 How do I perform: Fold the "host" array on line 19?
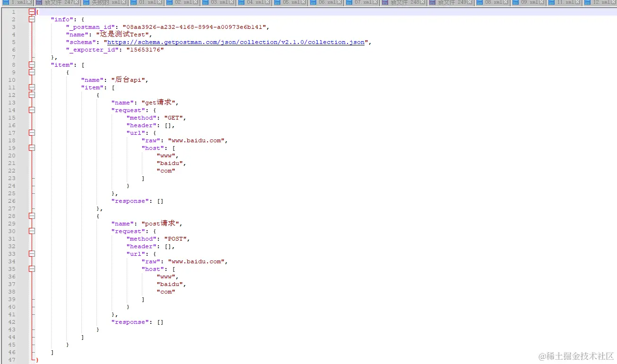(32, 148)
